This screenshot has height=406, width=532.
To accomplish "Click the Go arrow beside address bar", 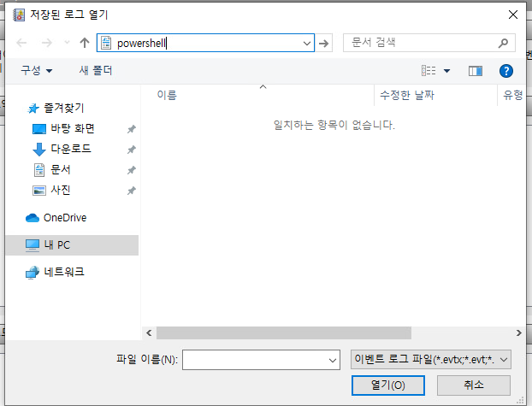I will (324, 43).
